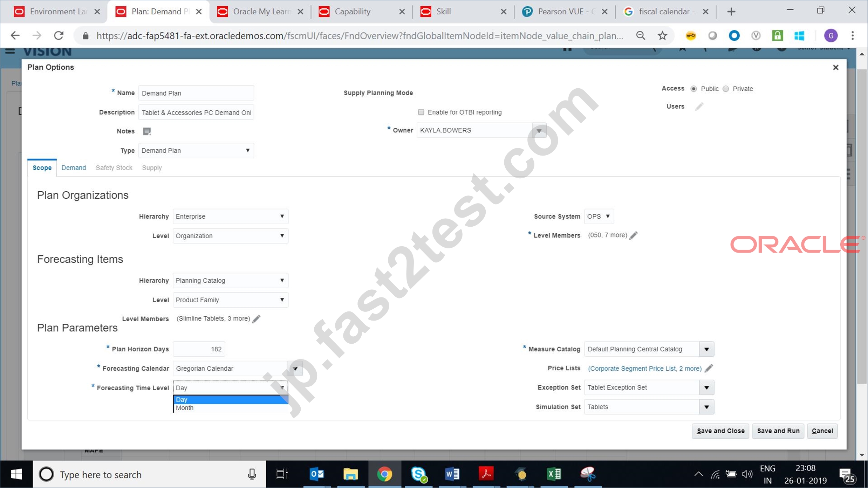Open Task View on the taskbar
The height and width of the screenshot is (488, 868).
(282, 474)
